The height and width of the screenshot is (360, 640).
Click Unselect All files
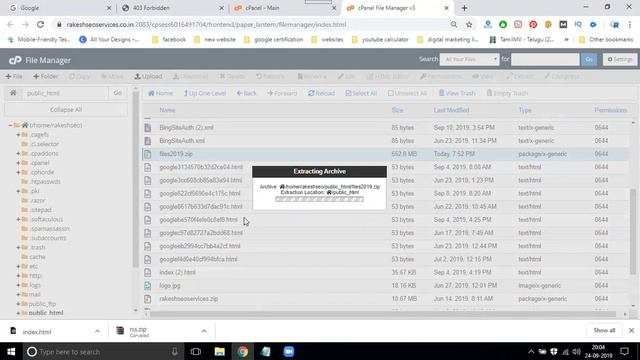pyautogui.click(x=407, y=93)
